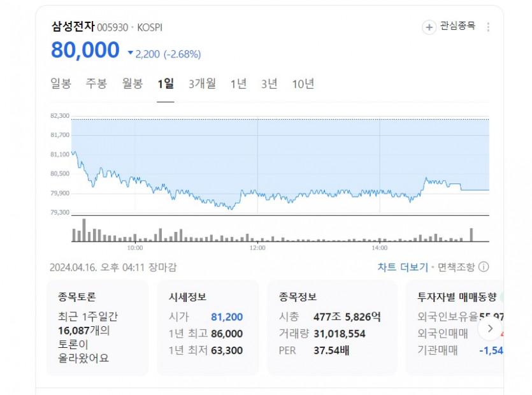532x395 pixels.
Task: Open the 면책조항 disclaimer link
Action: pyautogui.click(x=456, y=267)
